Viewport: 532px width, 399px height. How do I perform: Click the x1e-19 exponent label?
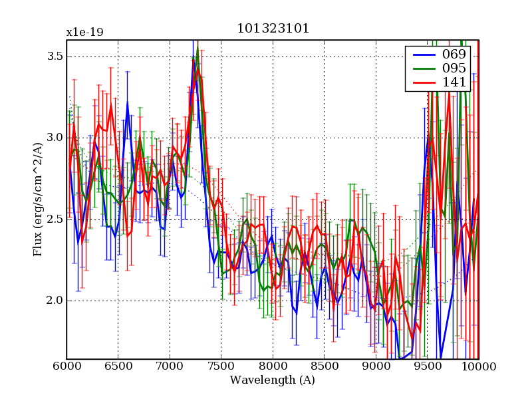84,32
